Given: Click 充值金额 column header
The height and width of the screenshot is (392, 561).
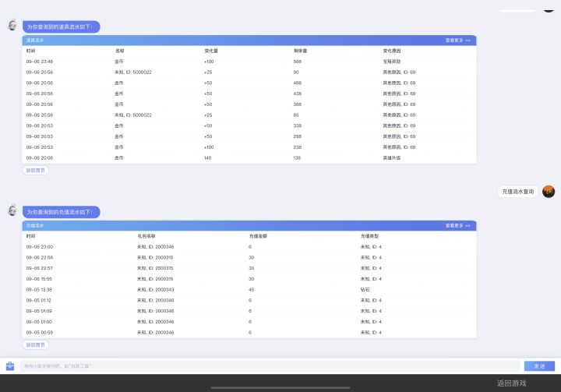Looking at the screenshot, I should pos(258,236).
